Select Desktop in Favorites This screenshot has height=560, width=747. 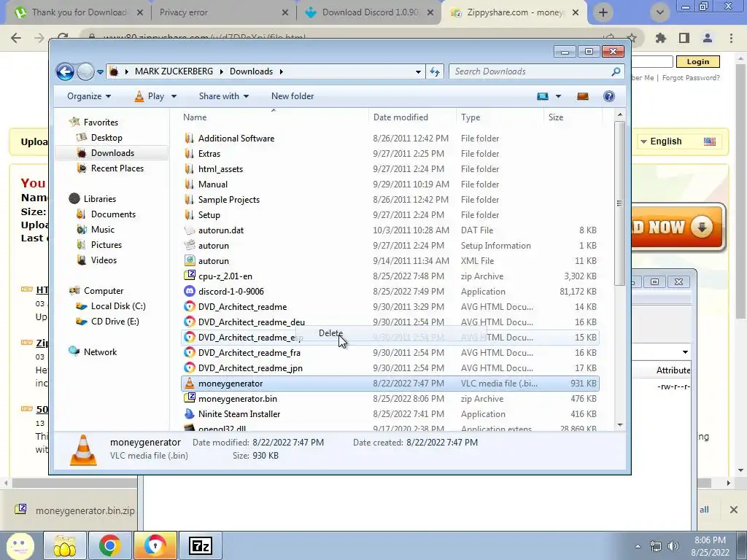(107, 138)
